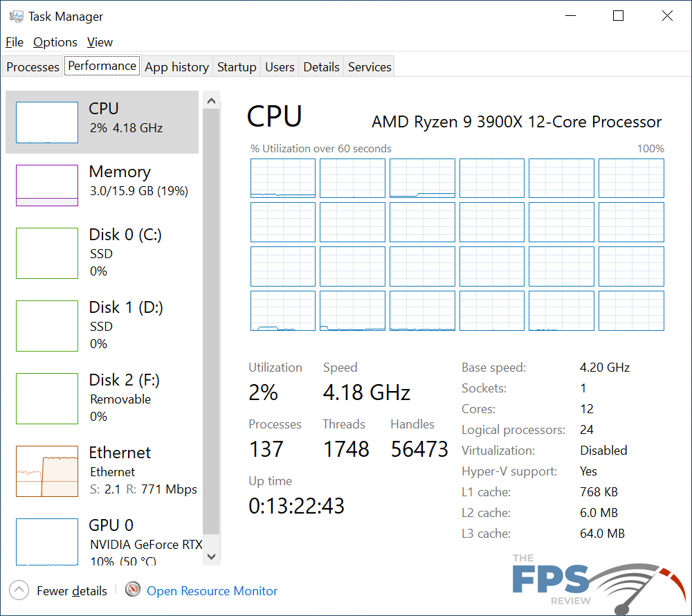692x616 pixels.
Task: Click the Processes count 137
Action: pyautogui.click(x=266, y=449)
